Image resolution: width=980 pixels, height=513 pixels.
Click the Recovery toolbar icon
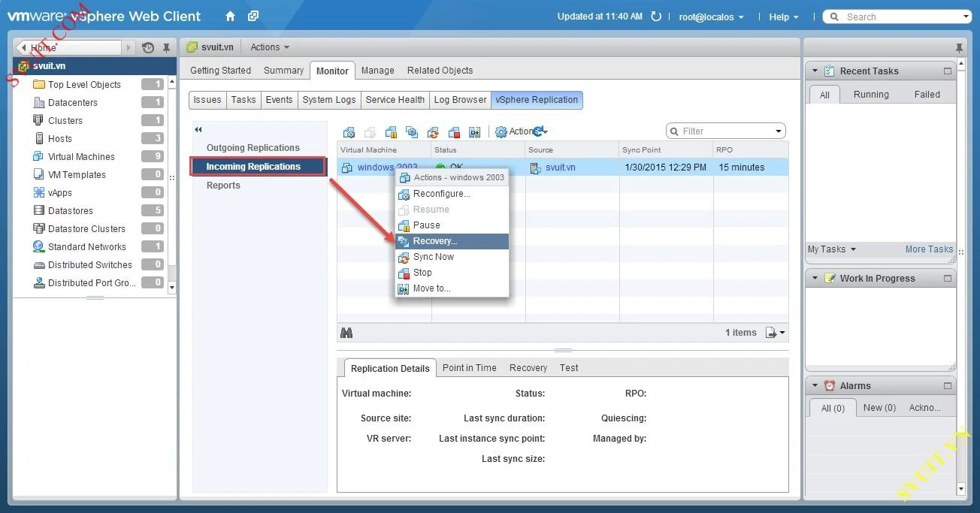coord(412,132)
